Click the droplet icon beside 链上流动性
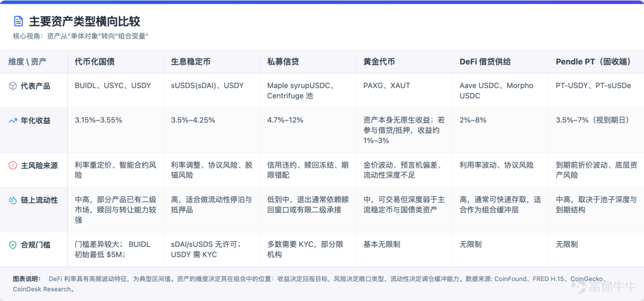The width and height of the screenshot is (644, 301). coord(13,200)
